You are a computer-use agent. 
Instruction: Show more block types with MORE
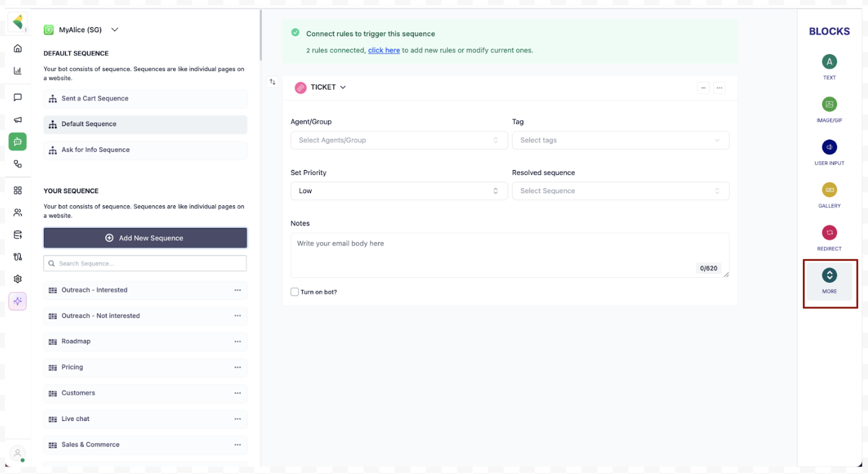coord(829,281)
